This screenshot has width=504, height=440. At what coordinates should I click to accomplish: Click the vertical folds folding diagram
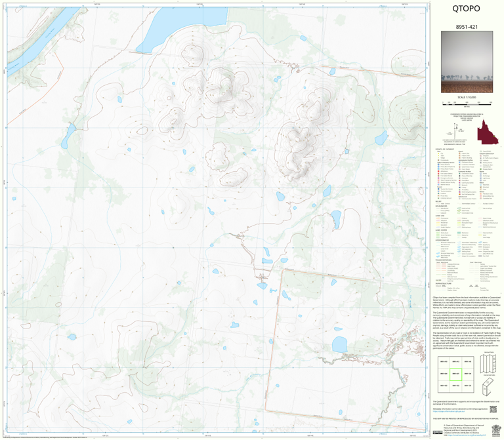[x=488, y=364]
